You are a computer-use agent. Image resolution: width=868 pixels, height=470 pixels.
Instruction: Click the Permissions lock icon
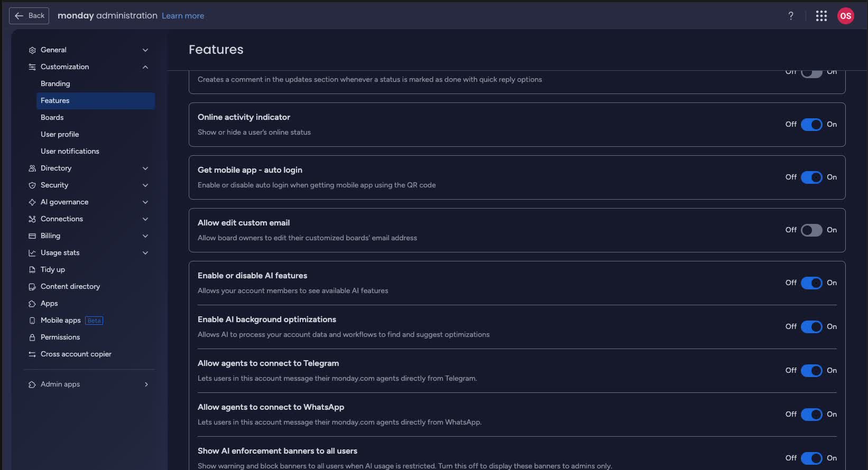point(32,337)
